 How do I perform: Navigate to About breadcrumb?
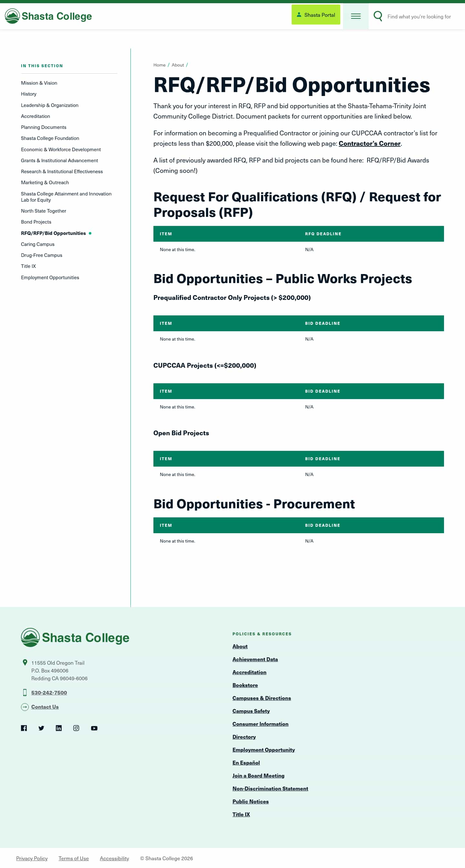pos(178,65)
